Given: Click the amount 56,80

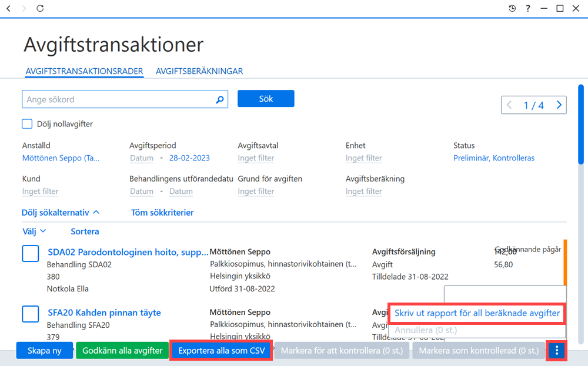Looking at the screenshot, I should [503, 264].
